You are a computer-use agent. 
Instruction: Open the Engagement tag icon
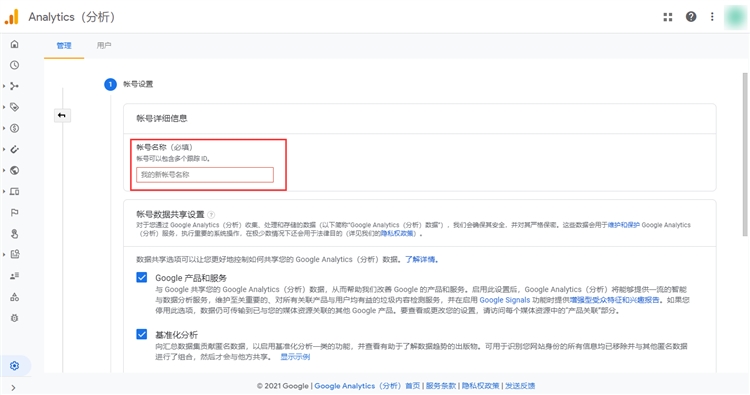pos(14,107)
